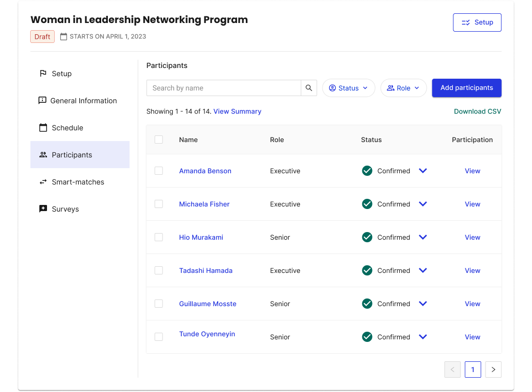Click Download CSV
Image resolution: width=532 pixels, height=392 pixels.
pos(477,111)
